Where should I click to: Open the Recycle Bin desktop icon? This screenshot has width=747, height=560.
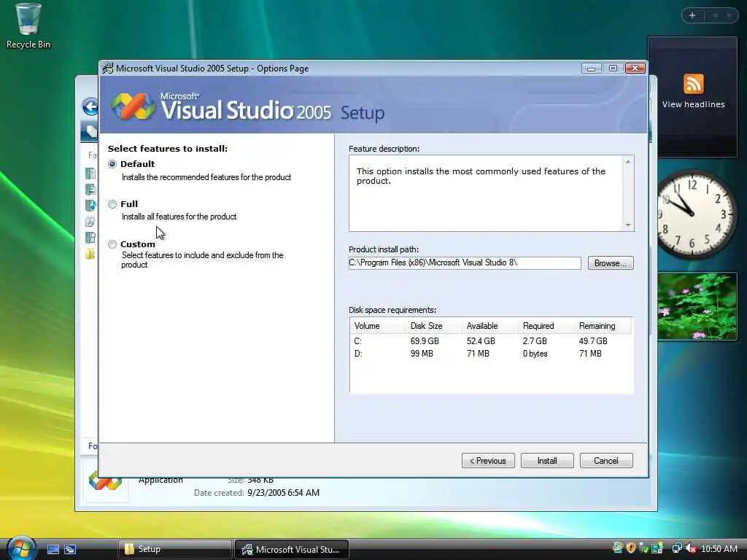click(x=28, y=26)
